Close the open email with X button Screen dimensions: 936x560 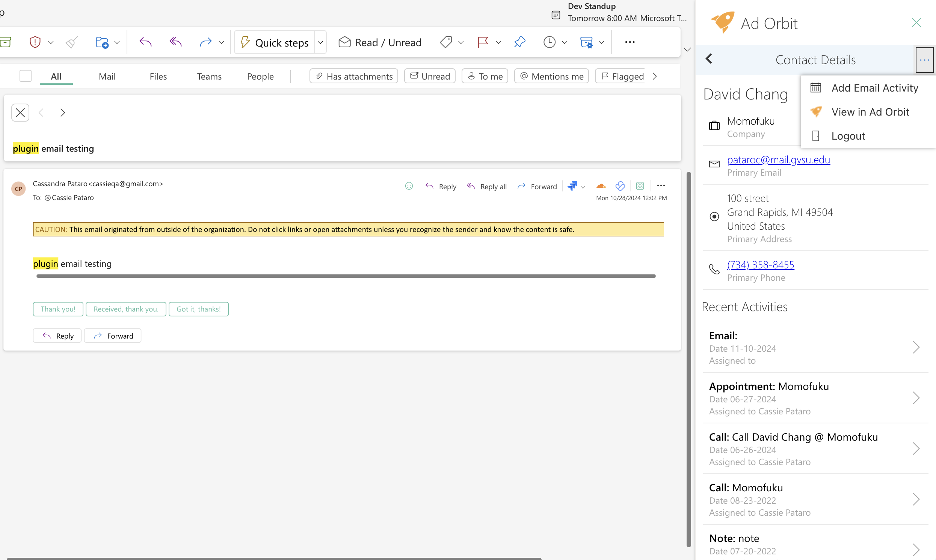click(x=20, y=113)
